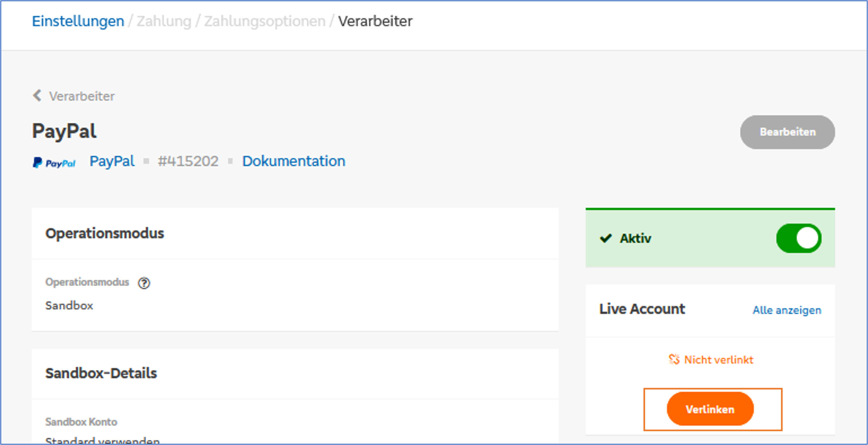Click the broken link icon beside Nicht verlinkt
The width and height of the screenshot is (868, 445).
(674, 360)
